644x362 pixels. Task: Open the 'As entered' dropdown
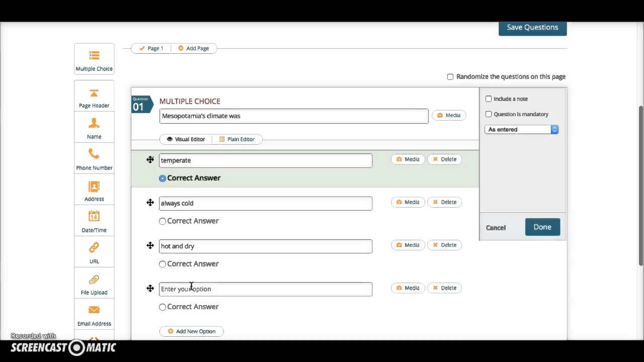tap(521, 130)
